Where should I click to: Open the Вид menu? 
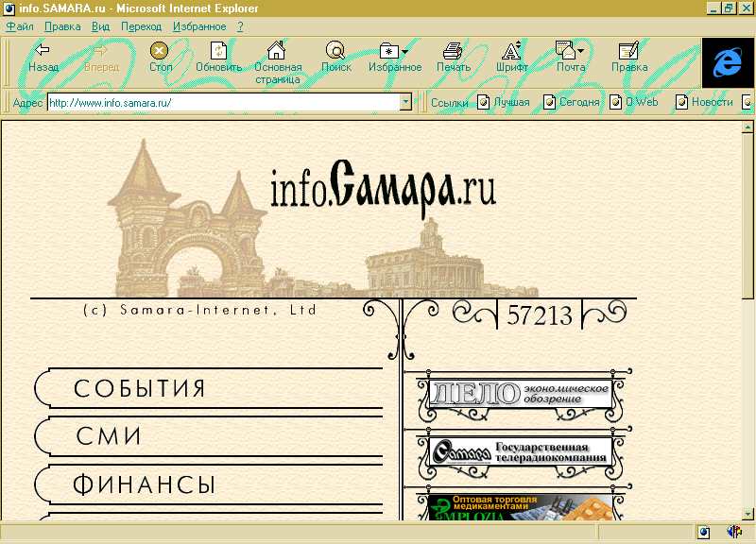(101, 26)
